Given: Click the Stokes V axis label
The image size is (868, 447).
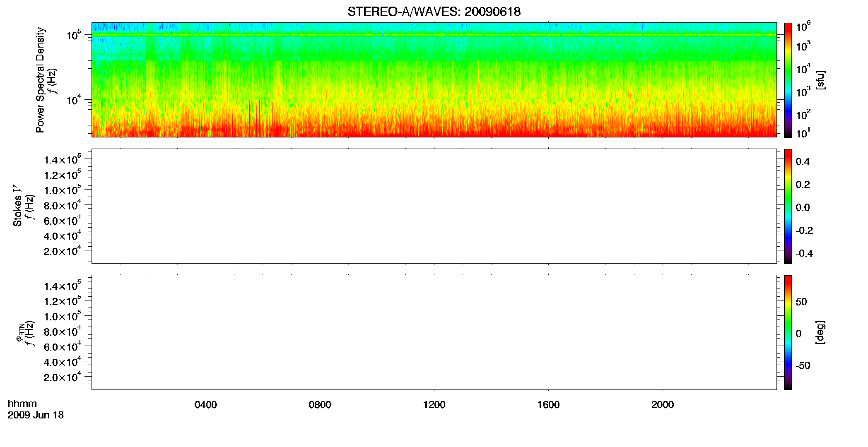Looking at the screenshot, I should (17, 206).
